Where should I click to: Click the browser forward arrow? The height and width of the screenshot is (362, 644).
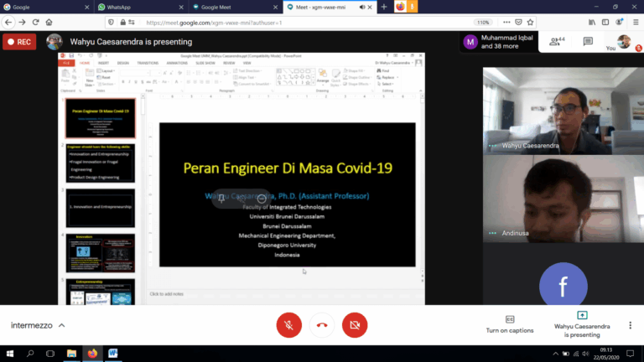pyautogui.click(x=22, y=23)
